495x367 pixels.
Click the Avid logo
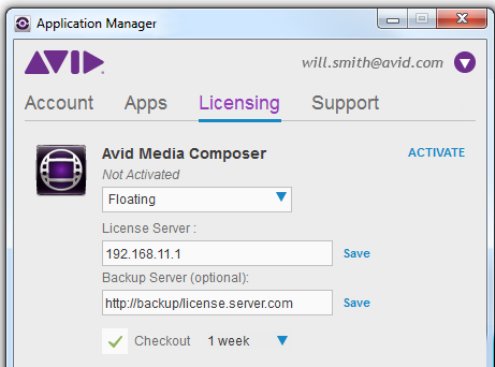coord(64,62)
